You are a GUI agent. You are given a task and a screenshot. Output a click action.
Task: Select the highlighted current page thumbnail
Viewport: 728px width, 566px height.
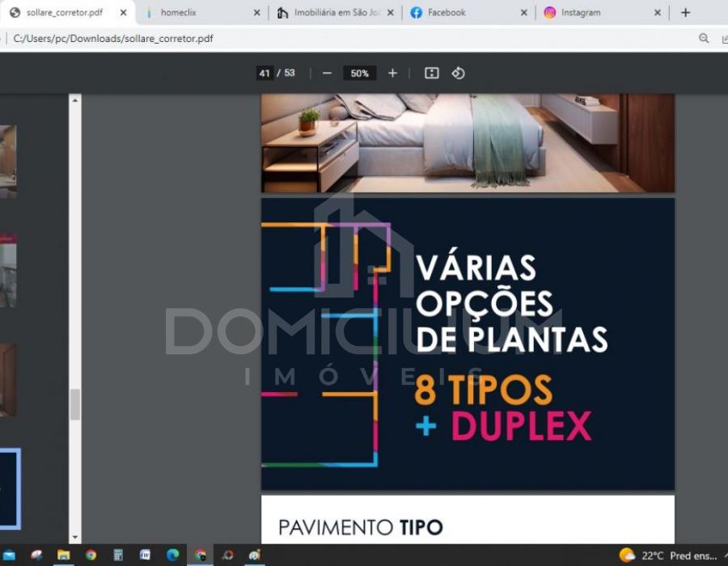(10, 489)
